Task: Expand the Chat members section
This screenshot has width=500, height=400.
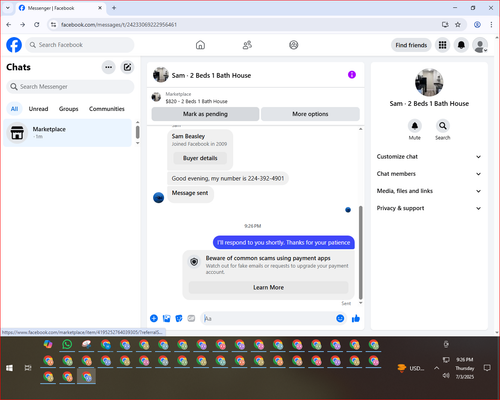Action: click(429, 174)
